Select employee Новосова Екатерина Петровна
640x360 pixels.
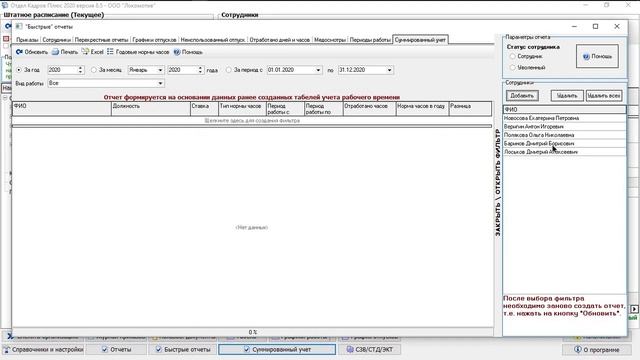(564, 118)
